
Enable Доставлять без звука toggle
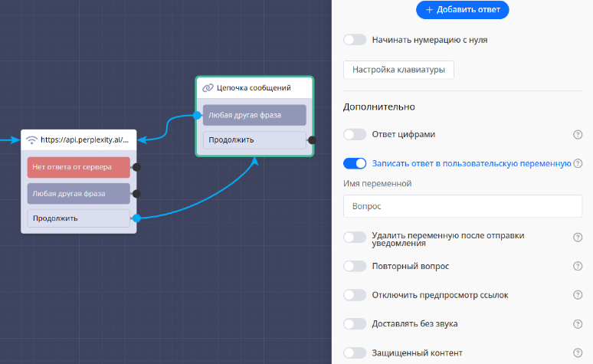[x=355, y=324]
